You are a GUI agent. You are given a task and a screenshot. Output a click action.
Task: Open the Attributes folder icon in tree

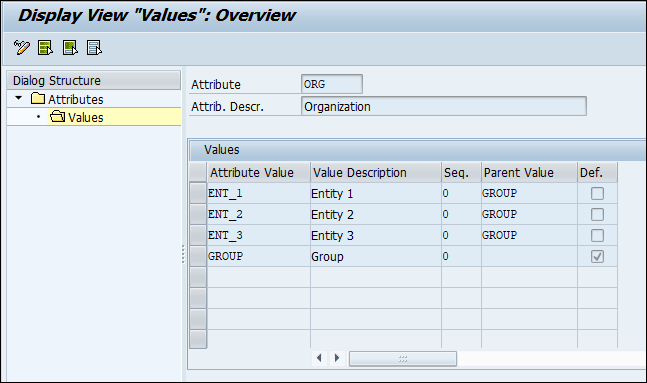38,98
